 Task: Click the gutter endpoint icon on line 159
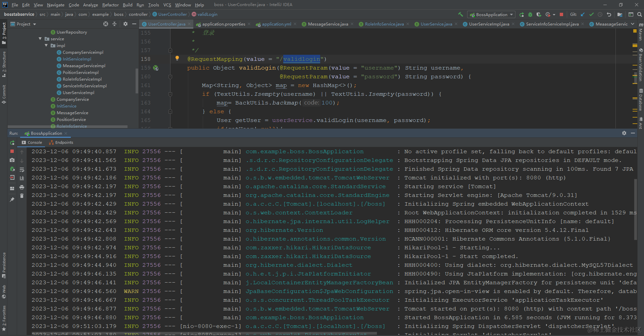coord(156,68)
